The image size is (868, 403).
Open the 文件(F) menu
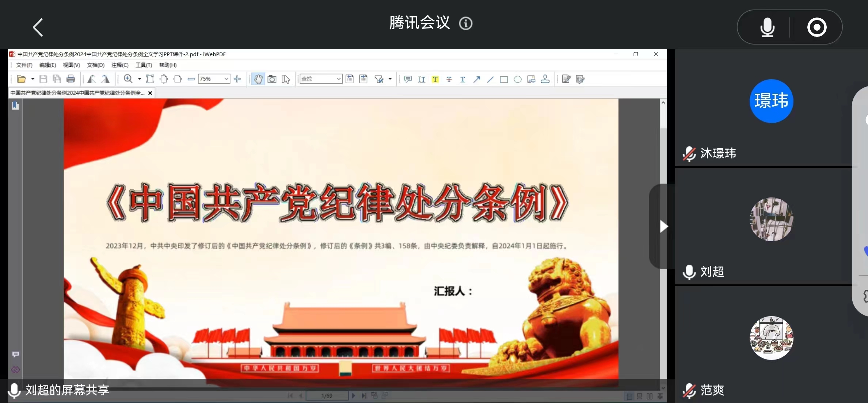point(24,65)
